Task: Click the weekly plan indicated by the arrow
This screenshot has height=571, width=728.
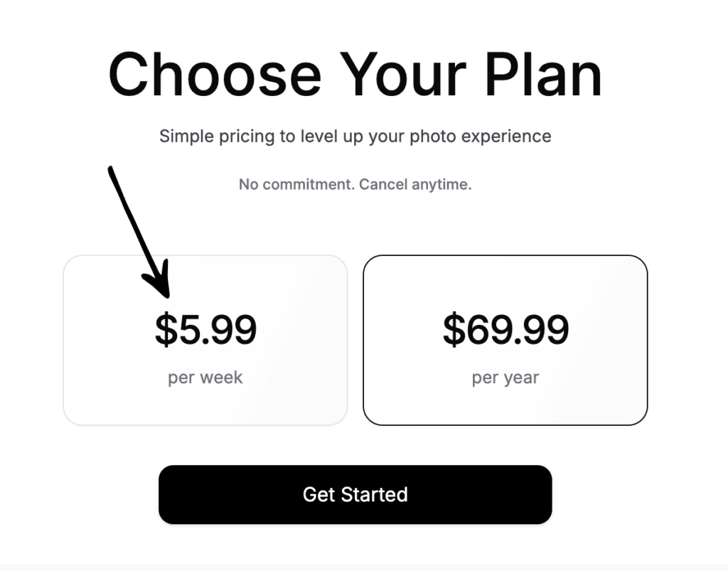Action: 205,340
